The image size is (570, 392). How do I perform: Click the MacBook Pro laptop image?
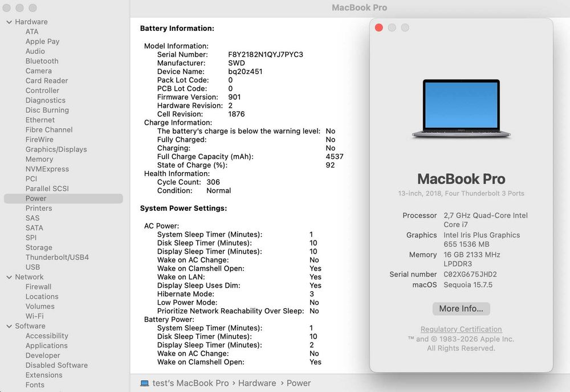[461, 109]
